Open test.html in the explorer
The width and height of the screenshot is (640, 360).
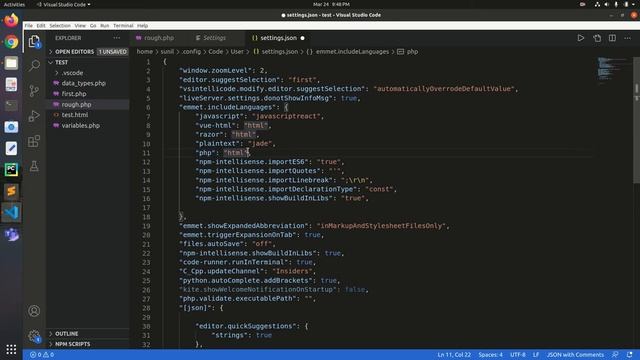(x=75, y=115)
